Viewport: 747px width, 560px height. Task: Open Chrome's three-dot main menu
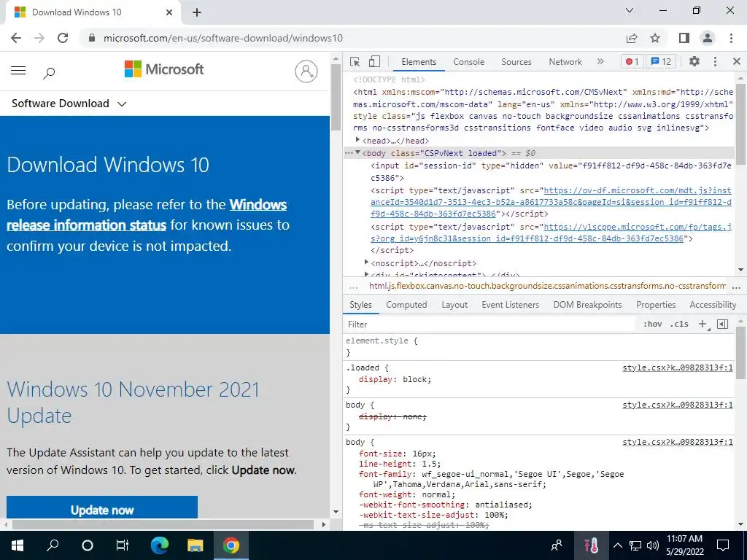(x=731, y=38)
